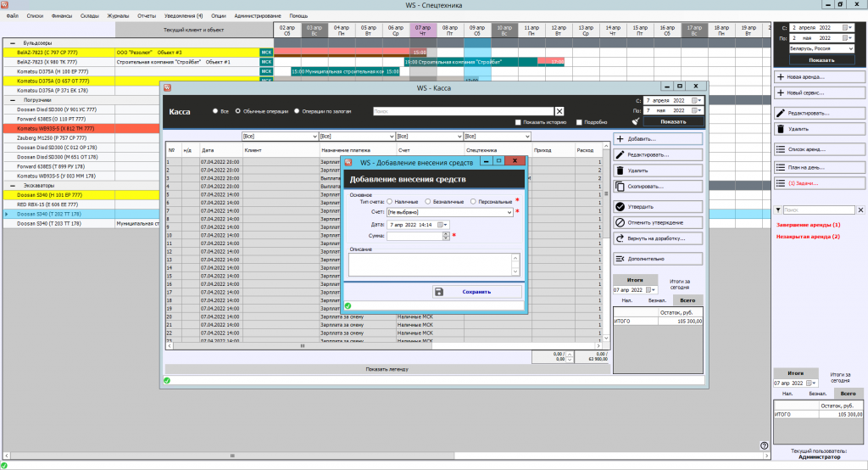Click the plus icon of Новый сервис
868x470 pixels.
click(781, 92)
